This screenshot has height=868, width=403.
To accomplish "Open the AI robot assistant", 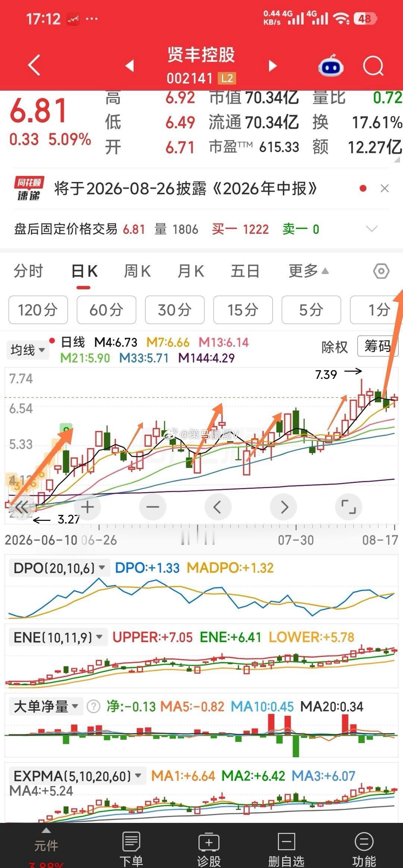I will pyautogui.click(x=331, y=66).
